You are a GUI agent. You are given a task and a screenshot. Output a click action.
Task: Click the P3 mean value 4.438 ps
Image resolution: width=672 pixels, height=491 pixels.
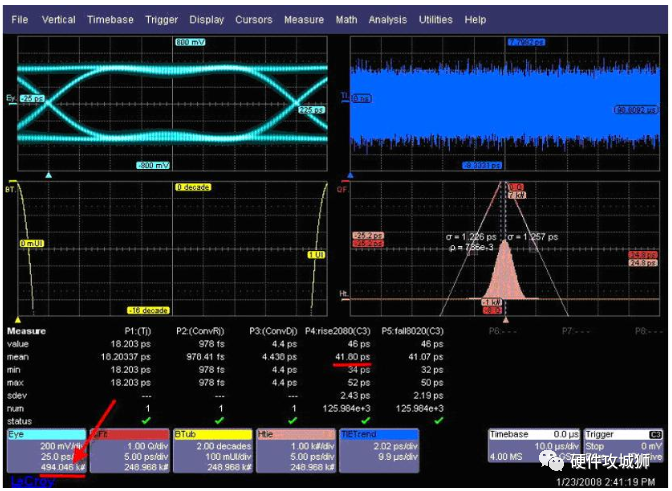coord(279,357)
